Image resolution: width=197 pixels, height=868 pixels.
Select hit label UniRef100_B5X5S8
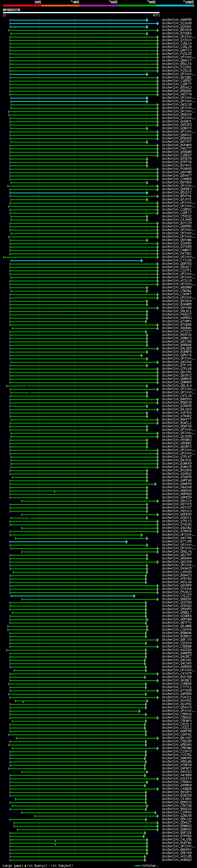[177, 30]
